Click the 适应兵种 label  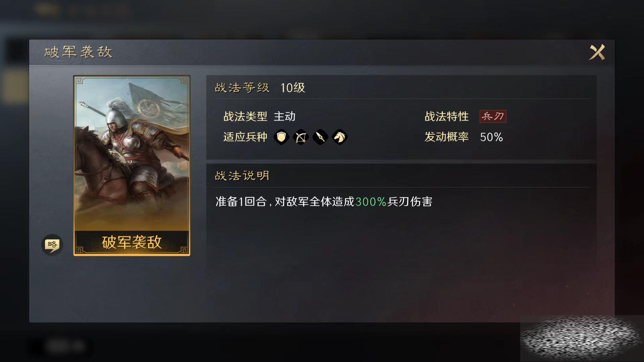245,137
